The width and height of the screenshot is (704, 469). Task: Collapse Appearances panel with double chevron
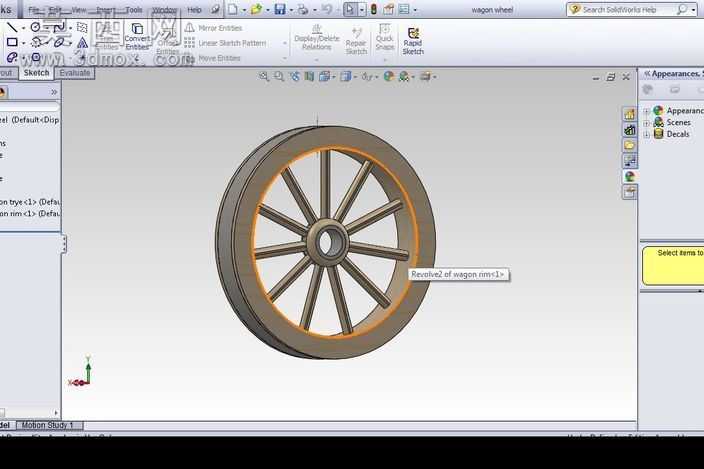point(647,74)
